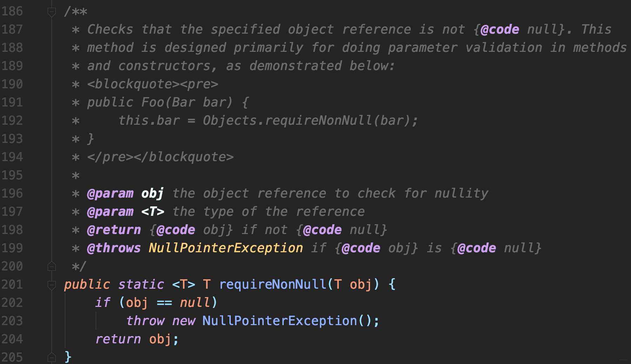The width and height of the screenshot is (631, 364).
Task: Place cursor on the 'throw' keyword
Action: coord(145,321)
